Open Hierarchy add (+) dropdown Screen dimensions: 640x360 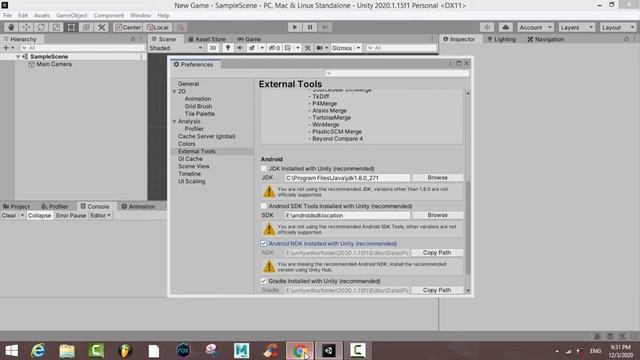pos(9,48)
